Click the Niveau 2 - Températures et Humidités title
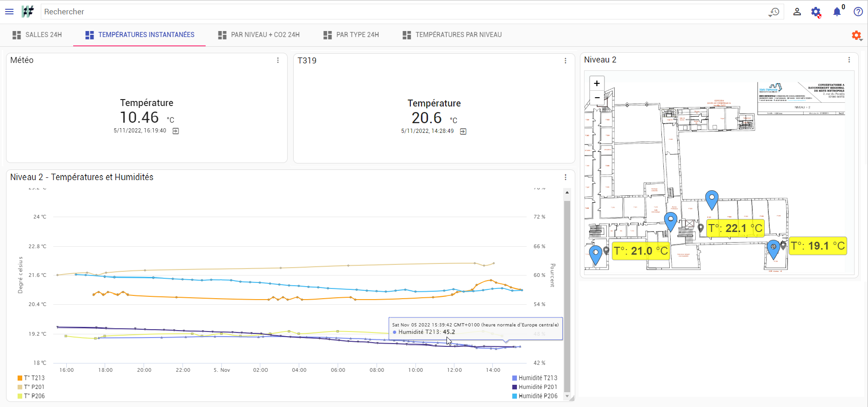 [x=82, y=177]
